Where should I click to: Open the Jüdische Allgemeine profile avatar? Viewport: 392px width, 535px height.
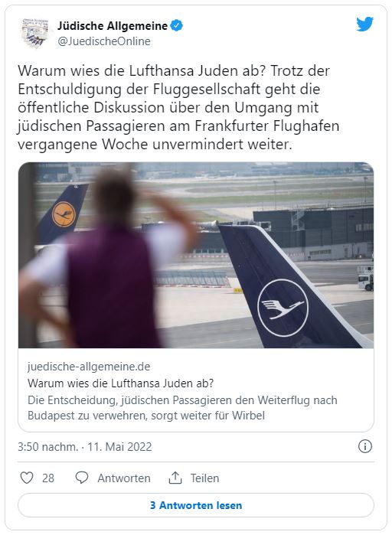point(35,33)
